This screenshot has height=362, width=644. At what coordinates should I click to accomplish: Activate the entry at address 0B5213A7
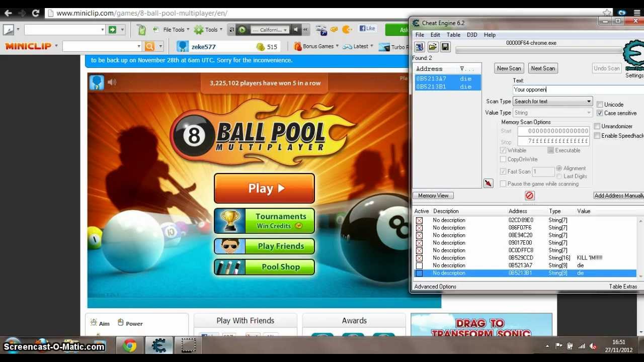point(419,265)
